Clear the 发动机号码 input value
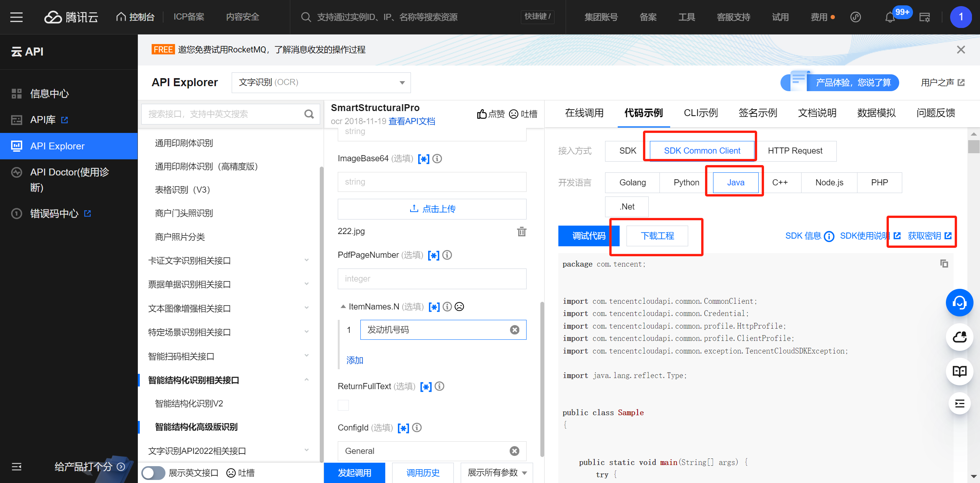The width and height of the screenshot is (980, 483). (514, 330)
